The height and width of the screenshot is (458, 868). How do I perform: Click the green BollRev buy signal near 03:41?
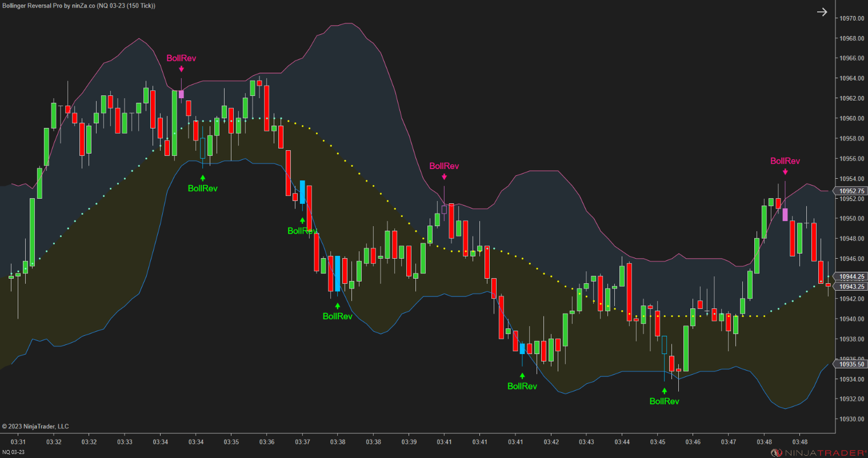pyautogui.click(x=521, y=375)
